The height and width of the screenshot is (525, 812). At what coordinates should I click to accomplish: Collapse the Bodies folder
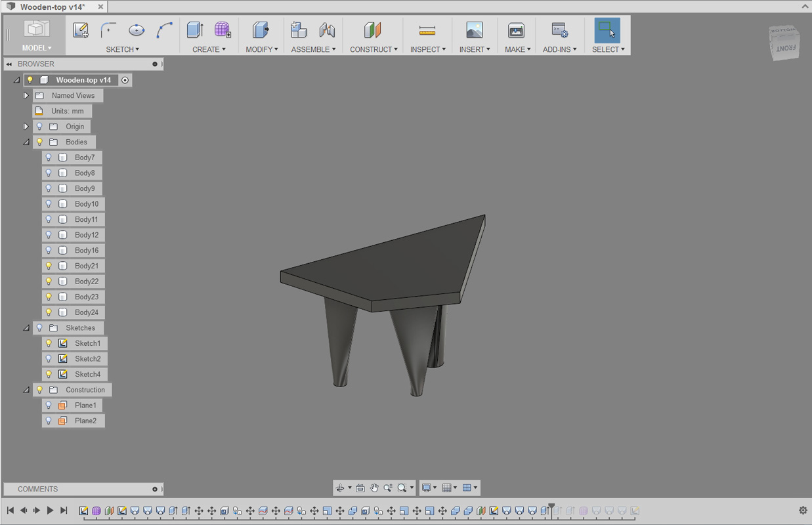coord(26,142)
